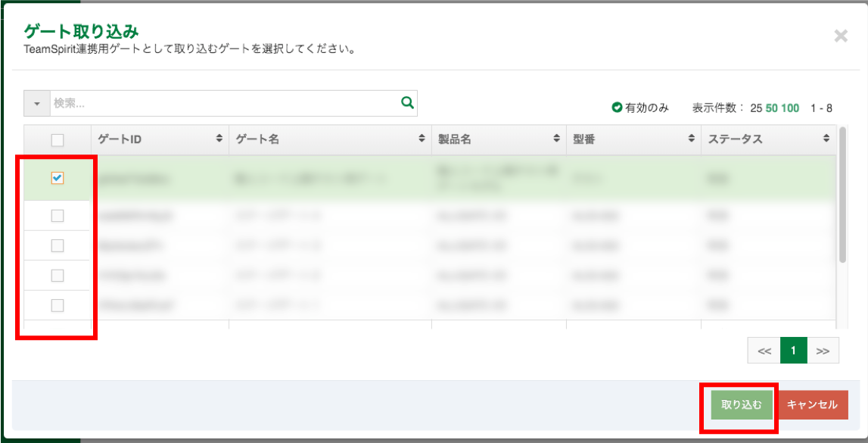Screen dimensions: 868x443
Task: Set display count to 100
Action: pyautogui.click(x=790, y=108)
